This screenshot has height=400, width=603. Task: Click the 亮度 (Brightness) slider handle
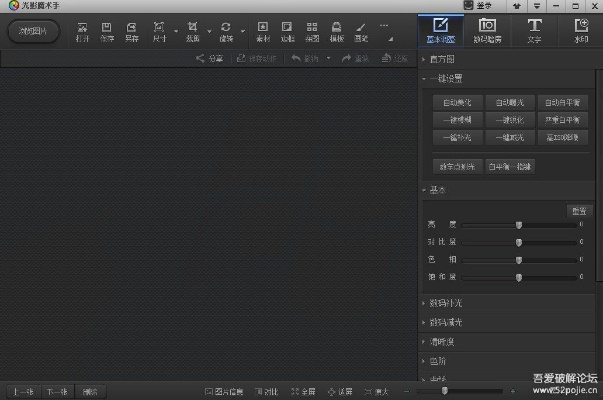pyautogui.click(x=519, y=225)
